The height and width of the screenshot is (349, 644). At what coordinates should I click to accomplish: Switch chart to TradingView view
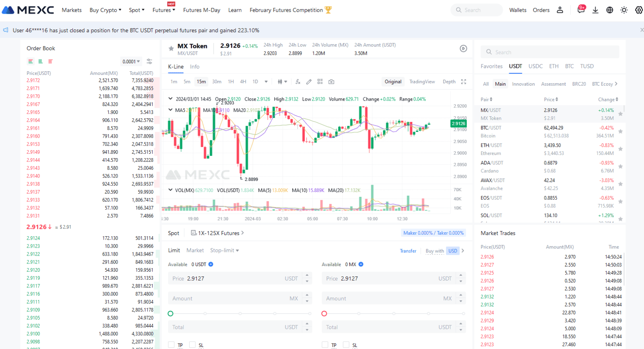point(422,82)
